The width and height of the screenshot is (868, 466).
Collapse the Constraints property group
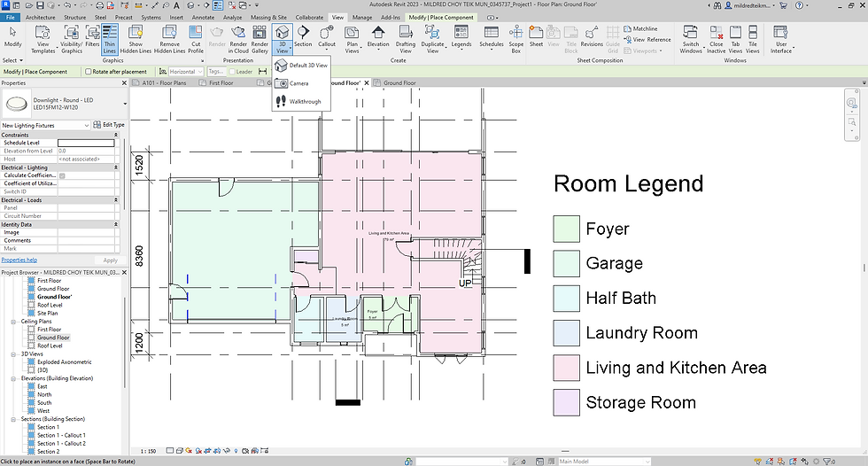(116, 135)
